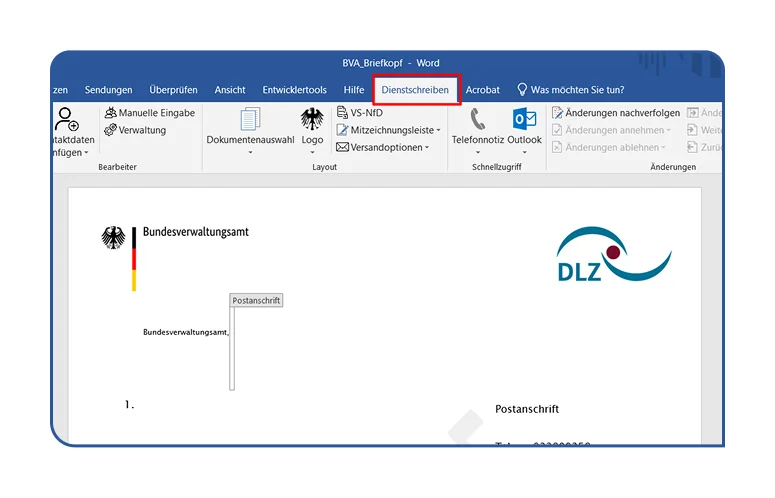The width and height of the screenshot is (775, 498).
Task: Click the Postanschrift text in right column
Action: pyautogui.click(x=527, y=409)
